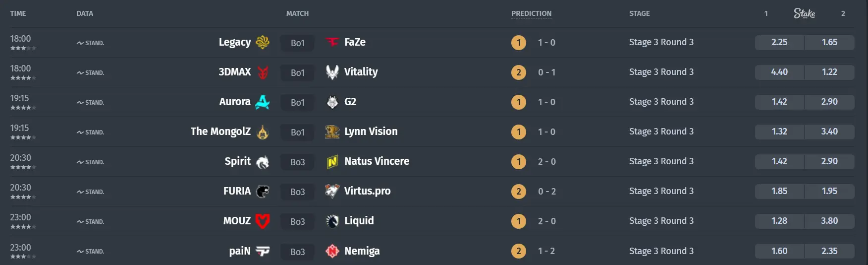
Task: Click the Bo3 badge for MOUZ vs Liquid
Action: (297, 221)
